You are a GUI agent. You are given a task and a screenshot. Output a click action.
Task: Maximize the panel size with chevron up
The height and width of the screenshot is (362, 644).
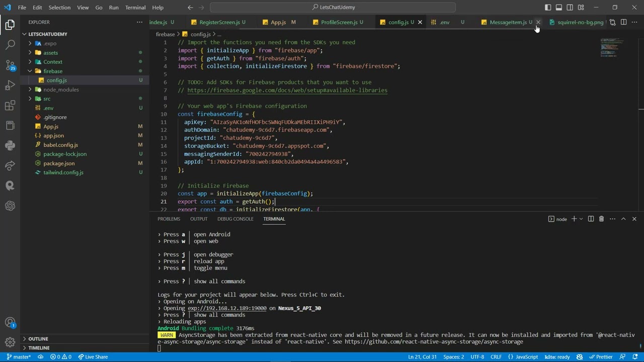(x=623, y=219)
